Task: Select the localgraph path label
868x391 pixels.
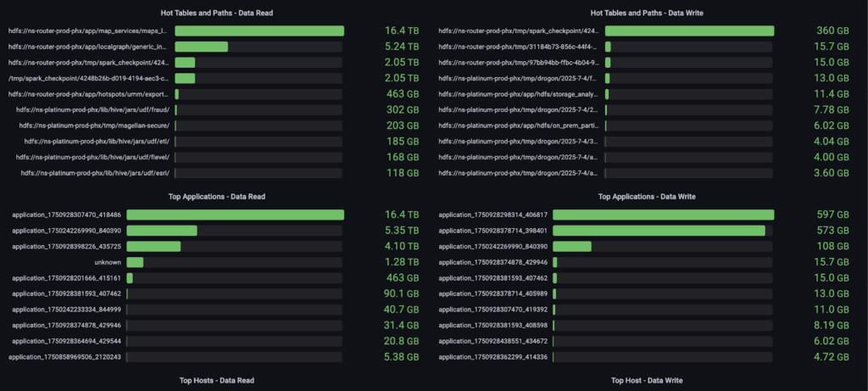Action: 88,47
